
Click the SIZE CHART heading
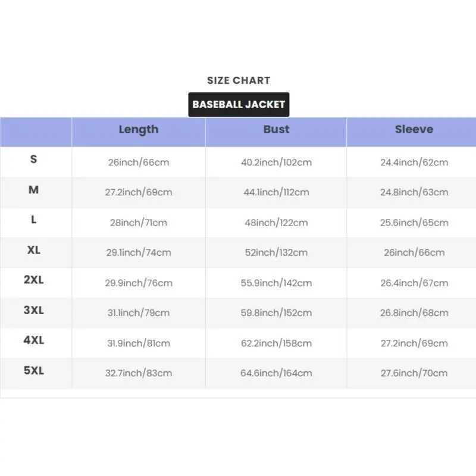click(x=239, y=80)
